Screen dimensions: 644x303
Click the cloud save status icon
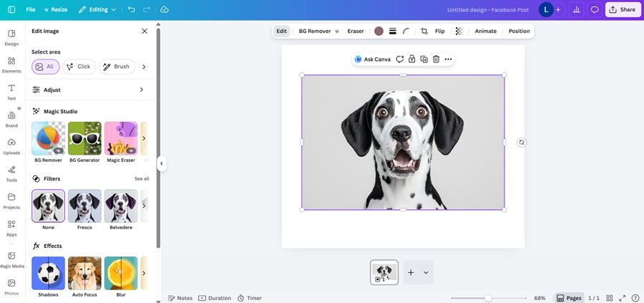point(165,9)
